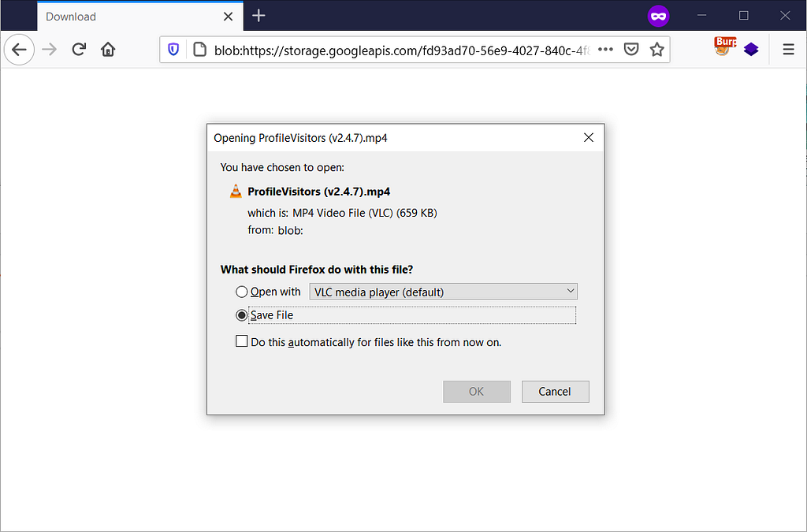Open the Firefox home page
This screenshot has height=532, width=807.
[x=108, y=50]
